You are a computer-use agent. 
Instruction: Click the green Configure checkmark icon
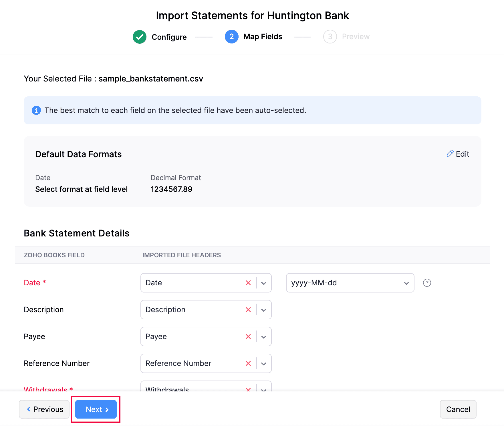(x=140, y=37)
